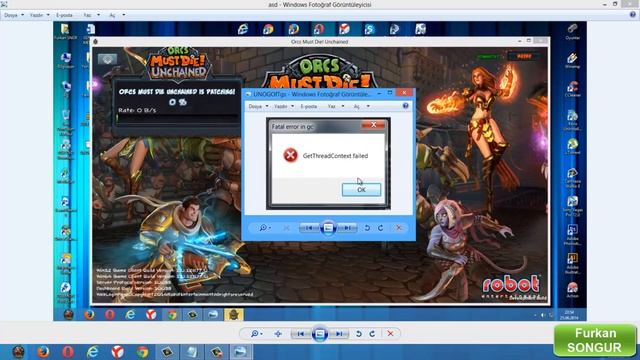
Task: Click the highlighted Orcs Must Die taskbar item
Action: (x=233, y=315)
